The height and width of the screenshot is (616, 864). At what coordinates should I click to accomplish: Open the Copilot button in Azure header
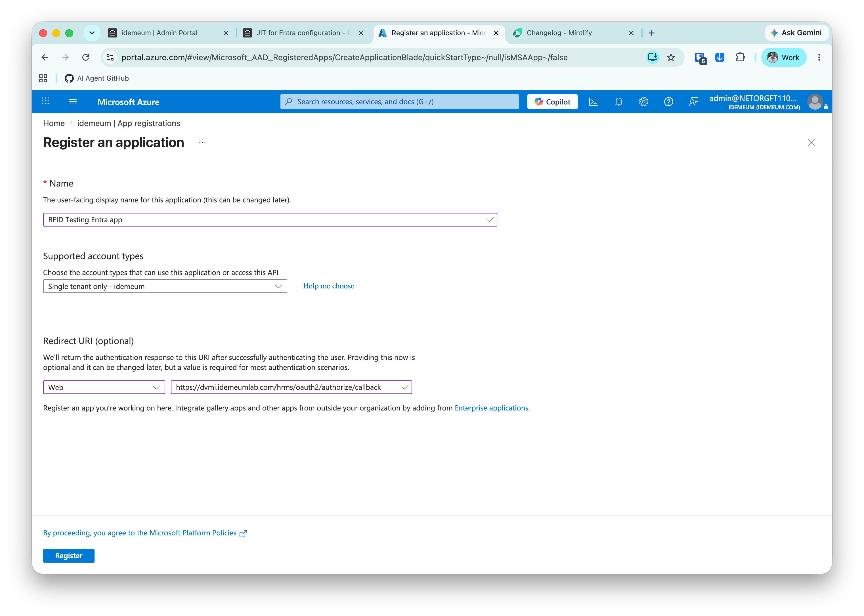click(552, 102)
